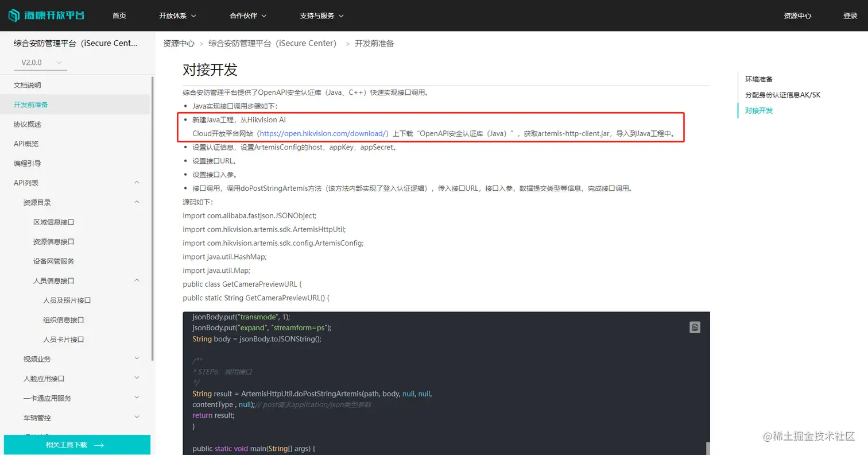Expand the 支持与服务 dropdown menu
Image resolution: width=868 pixels, height=455 pixels.
(321, 16)
